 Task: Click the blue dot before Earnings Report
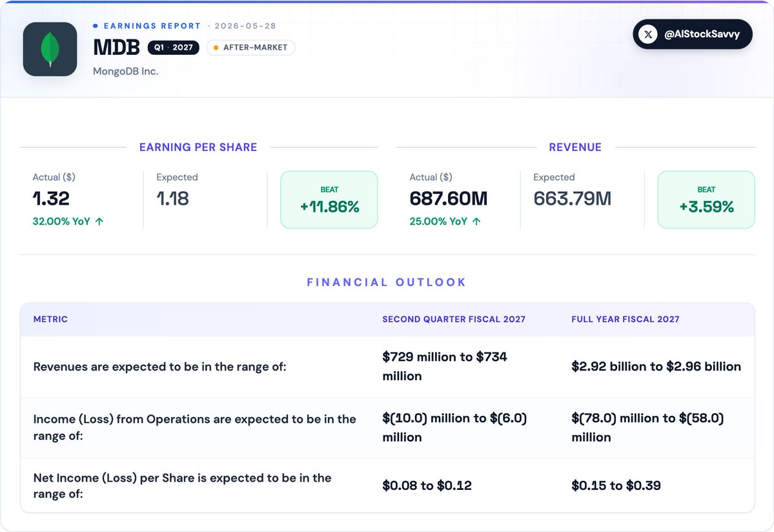click(x=96, y=26)
